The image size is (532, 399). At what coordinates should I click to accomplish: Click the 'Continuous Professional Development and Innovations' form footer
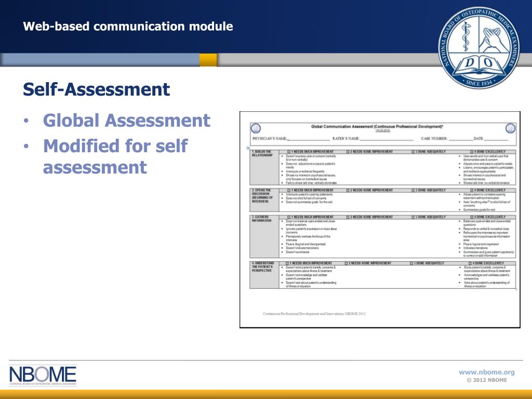pyautogui.click(x=314, y=314)
